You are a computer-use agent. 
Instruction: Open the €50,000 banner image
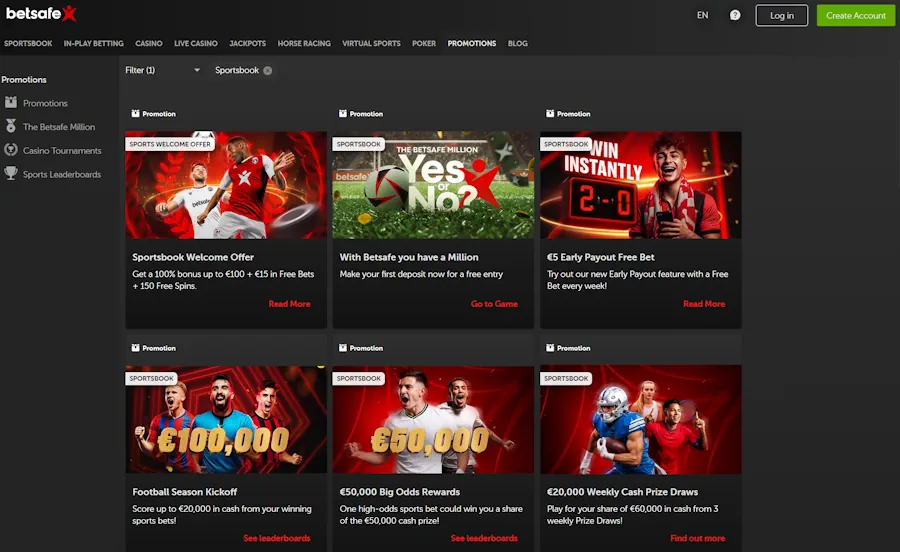(433, 419)
